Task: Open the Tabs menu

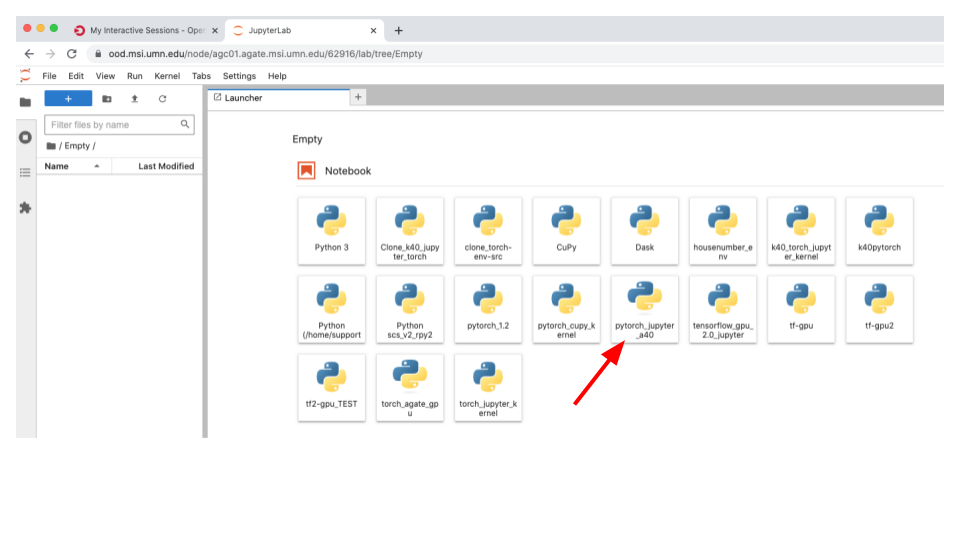Action: [201, 76]
